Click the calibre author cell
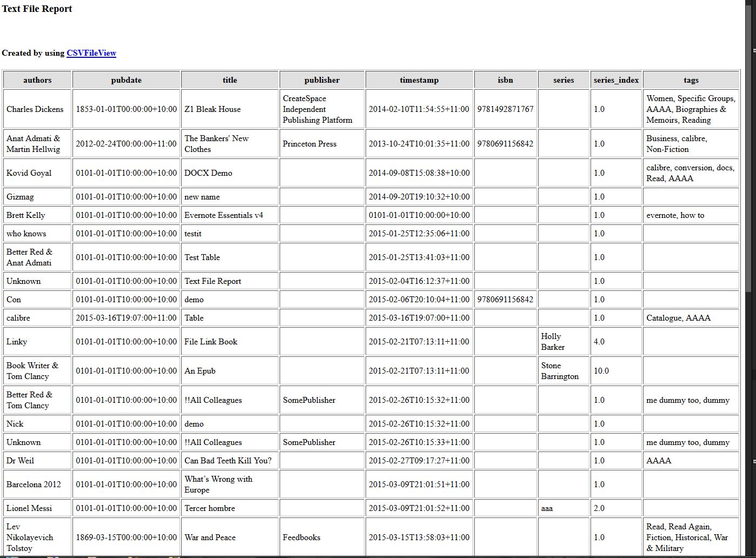 37,318
